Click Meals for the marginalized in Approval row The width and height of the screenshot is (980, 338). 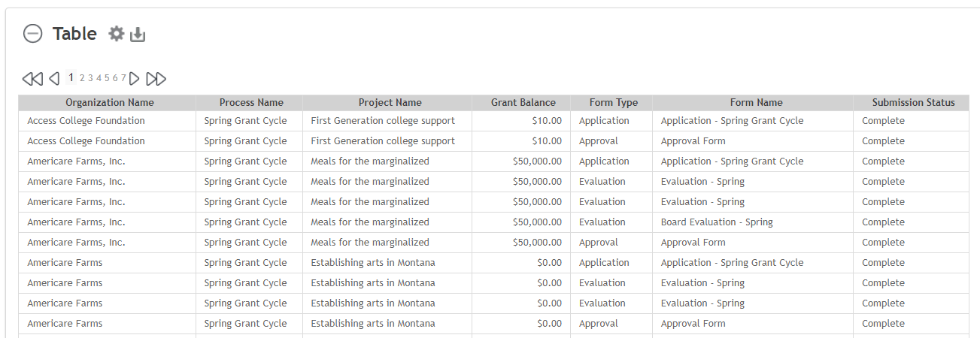370,243
